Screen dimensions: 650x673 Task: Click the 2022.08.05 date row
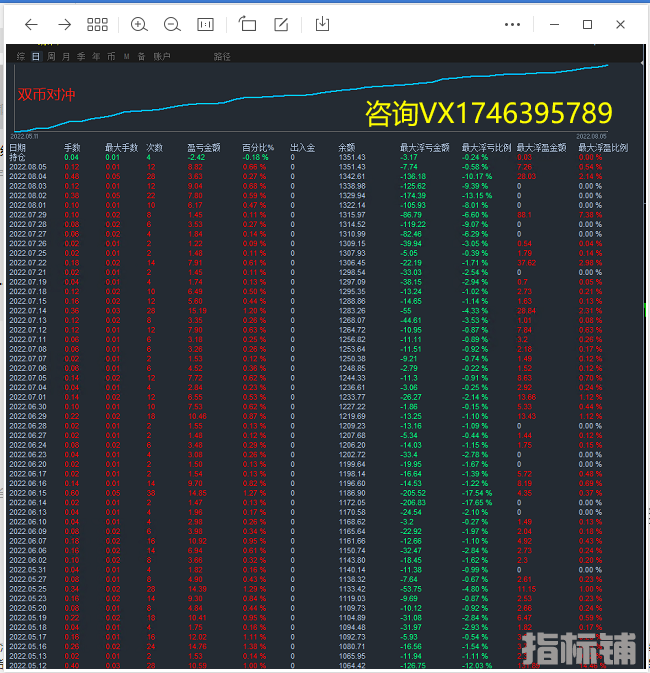(x=28, y=167)
